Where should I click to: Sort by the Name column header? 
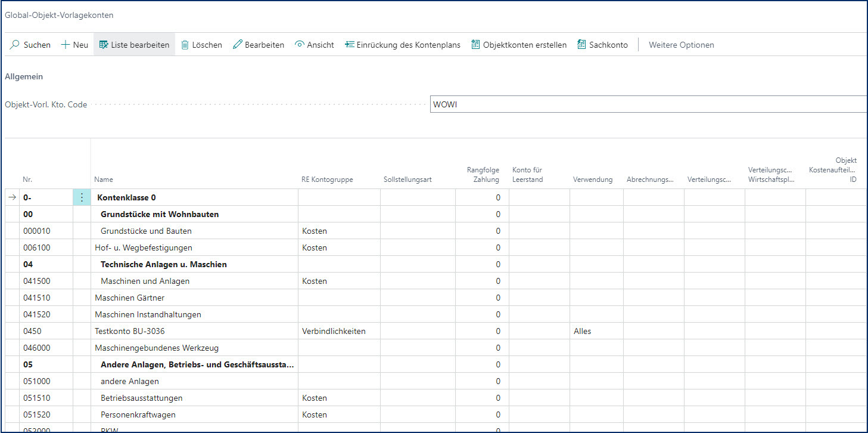104,180
